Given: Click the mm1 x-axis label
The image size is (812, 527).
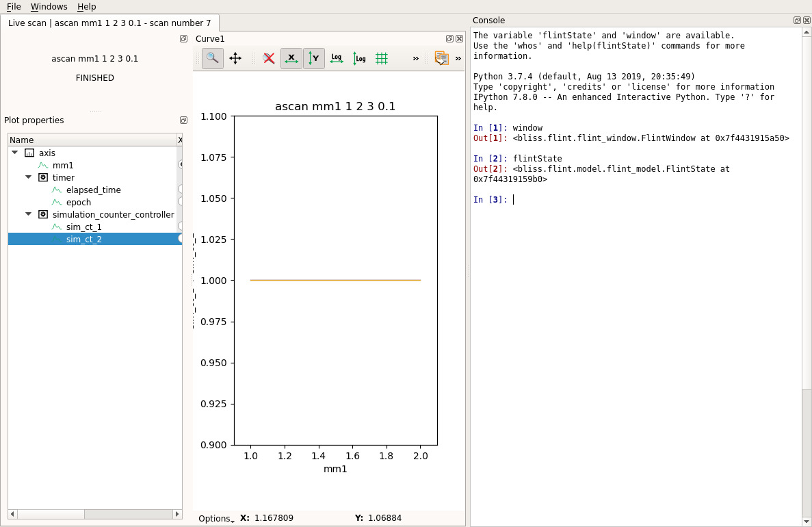Looking at the screenshot, I should [x=335, y=469].
